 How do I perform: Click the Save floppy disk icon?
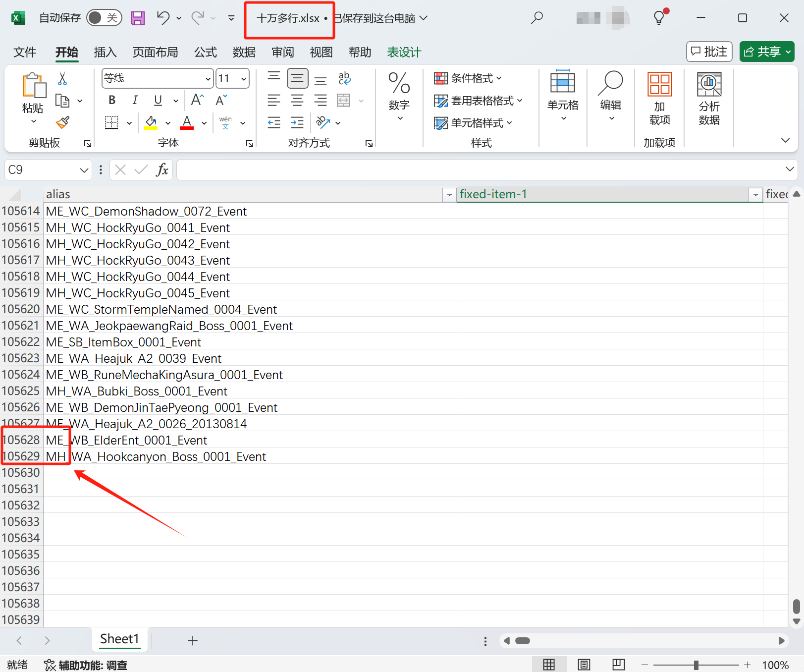click(137, 18)
